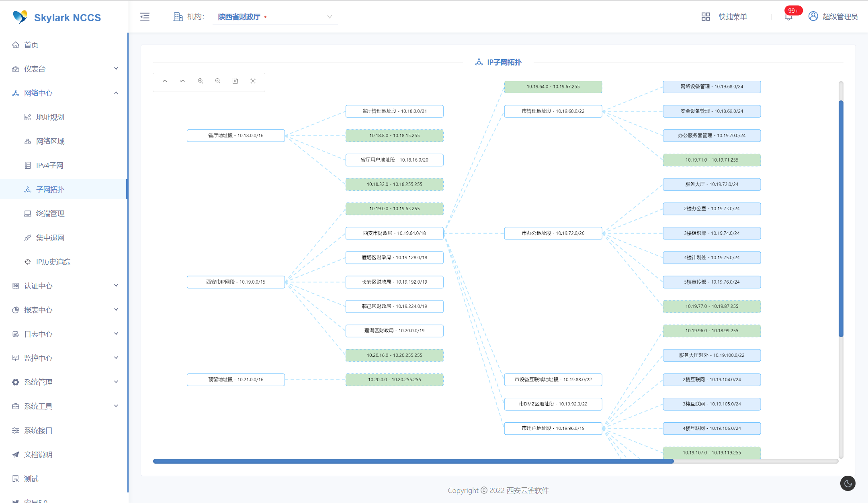Select 终端管理 in the sidebar
Image resolution: width=868 pixels, height=503 pixels.
click(50, 214)
